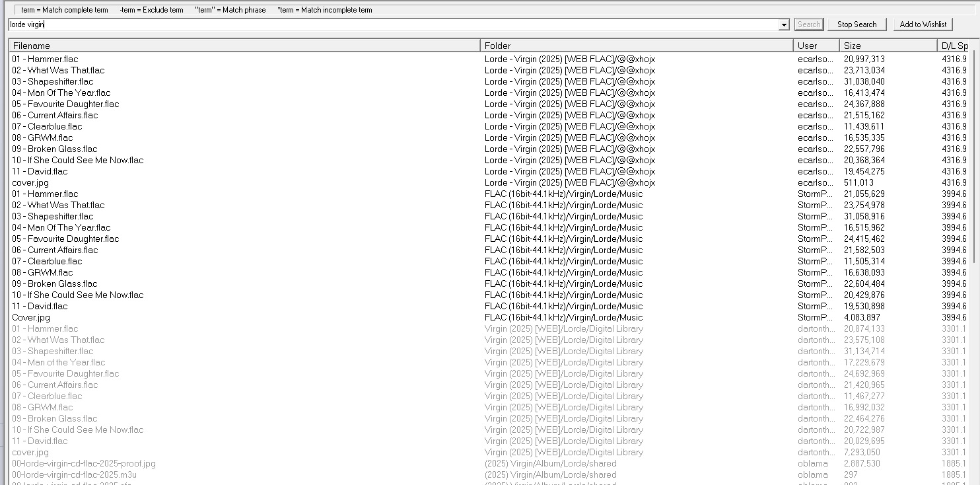
Task: Click the size value 20,429,876
Action: 864,295
